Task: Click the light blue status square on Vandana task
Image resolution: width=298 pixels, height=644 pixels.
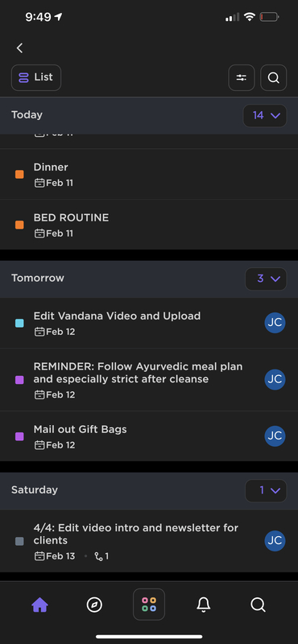Action: pos(19,324)
